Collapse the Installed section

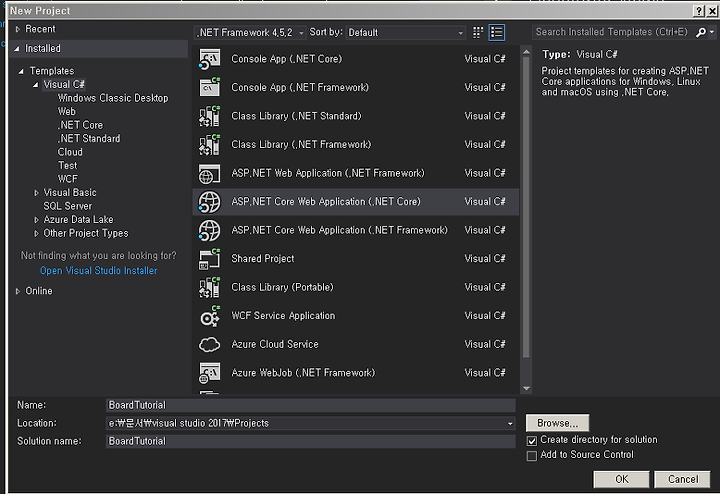point(17,49)
